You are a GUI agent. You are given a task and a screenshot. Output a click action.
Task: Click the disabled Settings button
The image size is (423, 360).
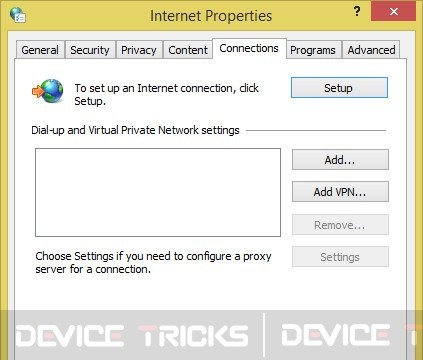pyautogui.click(x=340, y=257)
